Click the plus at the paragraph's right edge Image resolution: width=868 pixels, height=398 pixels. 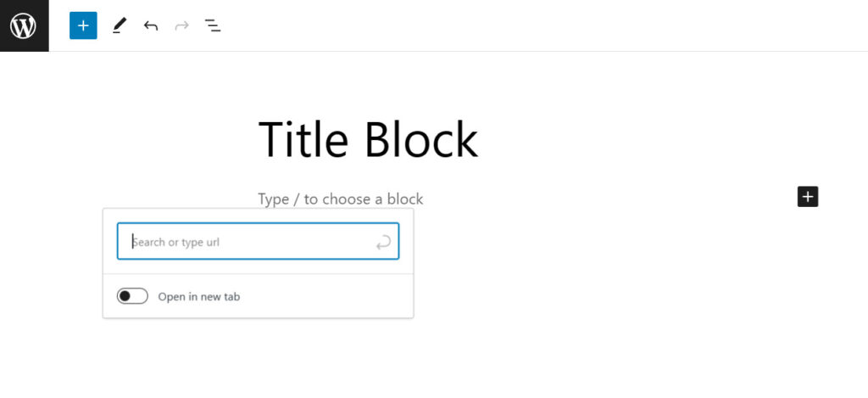808,197
